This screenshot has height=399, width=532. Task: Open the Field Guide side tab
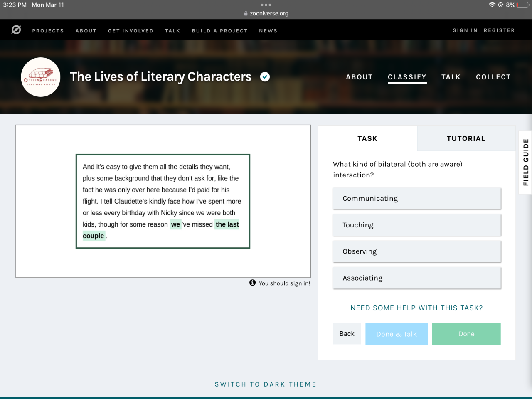point(526,162)
